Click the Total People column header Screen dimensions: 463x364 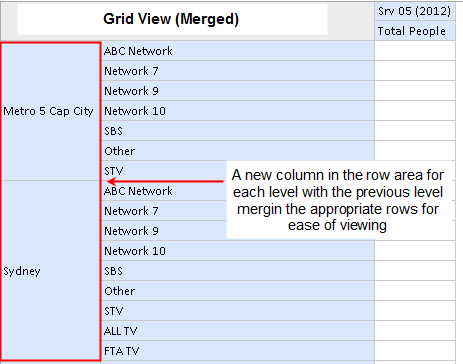(415, 31)
